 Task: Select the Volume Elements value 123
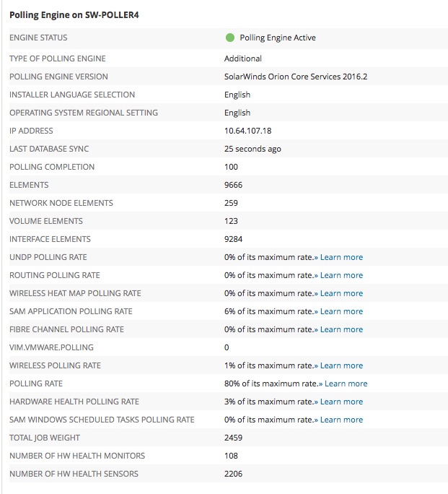click(x=231, y=221)
